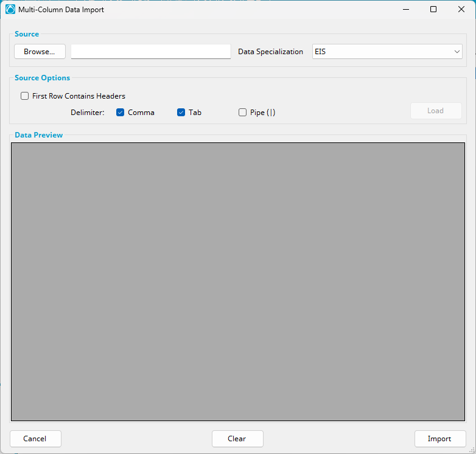
Task: Maximize the Multi-Column Data Import window
Action: (x=433, y=9)
